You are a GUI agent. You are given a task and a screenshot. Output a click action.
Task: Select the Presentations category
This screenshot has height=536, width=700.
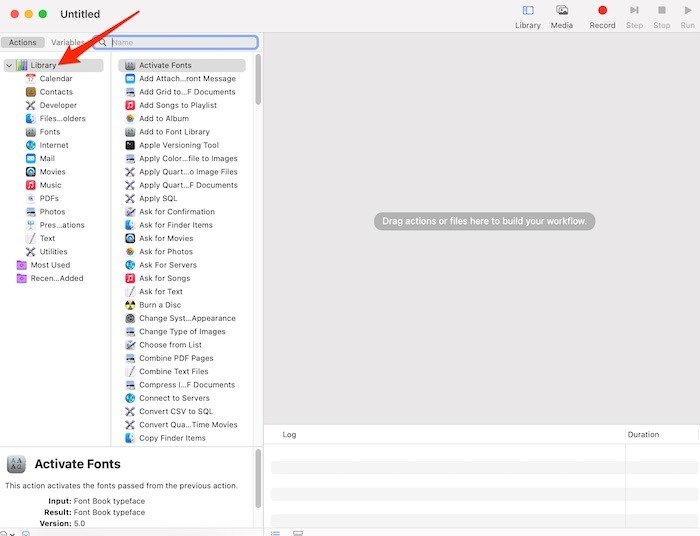coord(55,225)
